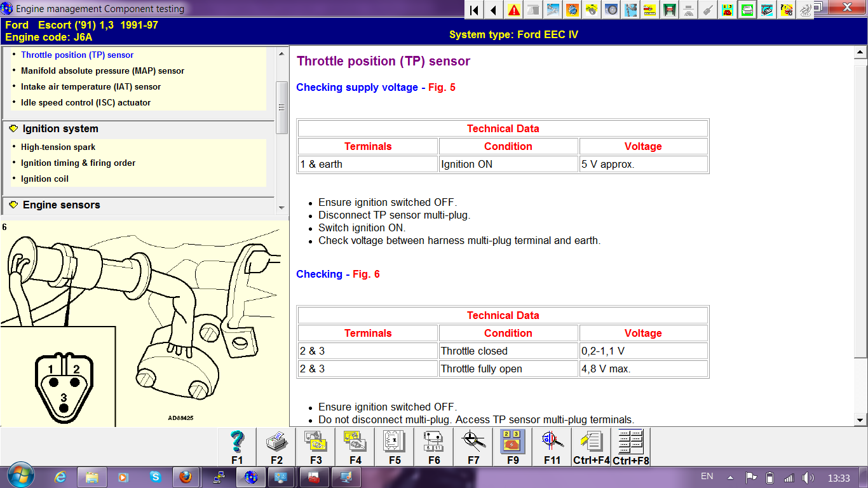Click down arrow of content scrollbar
Viewport: 868px width, 488px height.
pyautogui.click(x=860, y=420)
